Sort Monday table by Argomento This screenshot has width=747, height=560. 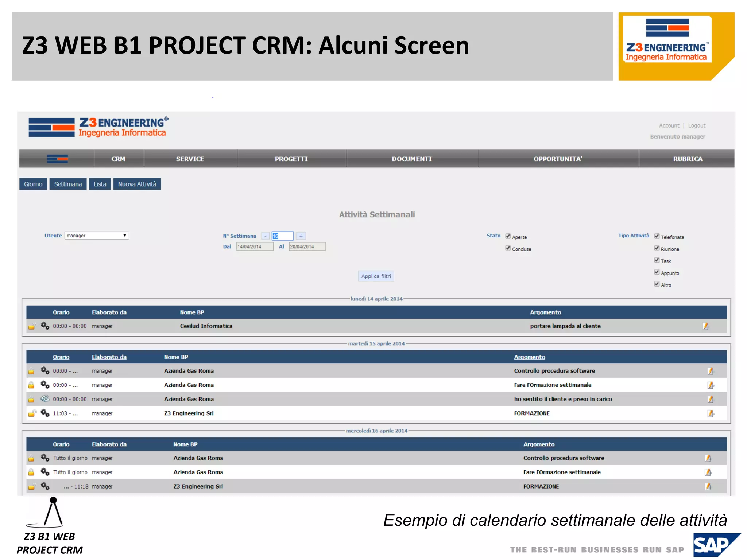(x=546, y=312)
